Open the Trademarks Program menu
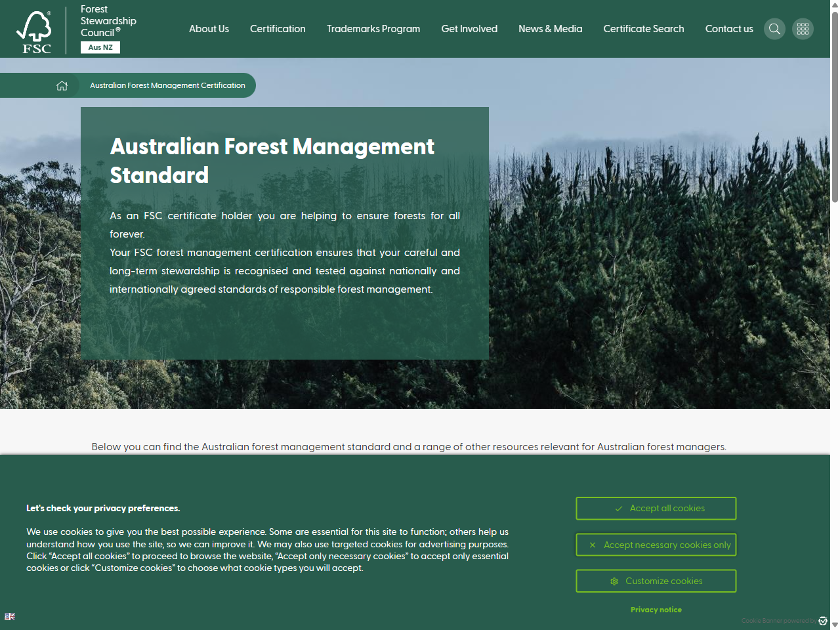The height and width of the screenshot is (630, 840). click(373, 29)
